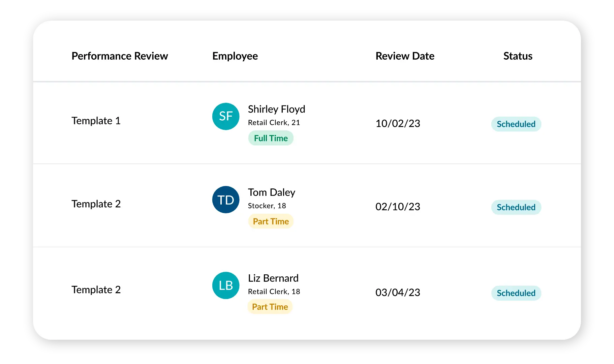
Task: Open Shirley Floyd's SF avatar icon
Action: (225, 116)
